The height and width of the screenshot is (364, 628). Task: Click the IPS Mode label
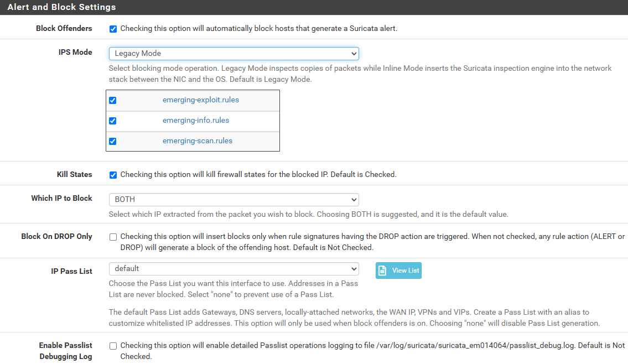click(x=75, y=52)
